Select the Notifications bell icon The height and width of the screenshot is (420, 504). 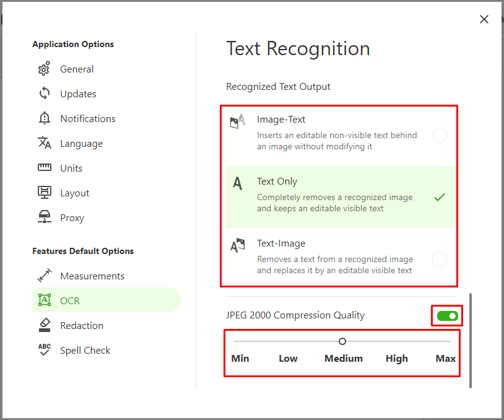coord(44,119)
